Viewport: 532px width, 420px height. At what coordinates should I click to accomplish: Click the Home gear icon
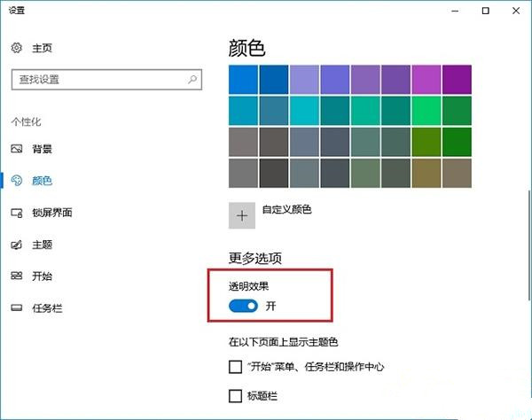point(17,48)
